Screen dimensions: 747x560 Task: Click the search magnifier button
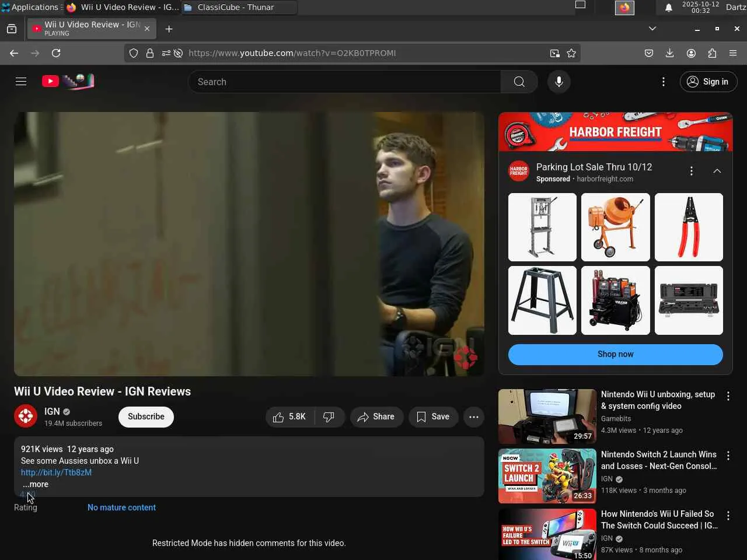[519, 82]
